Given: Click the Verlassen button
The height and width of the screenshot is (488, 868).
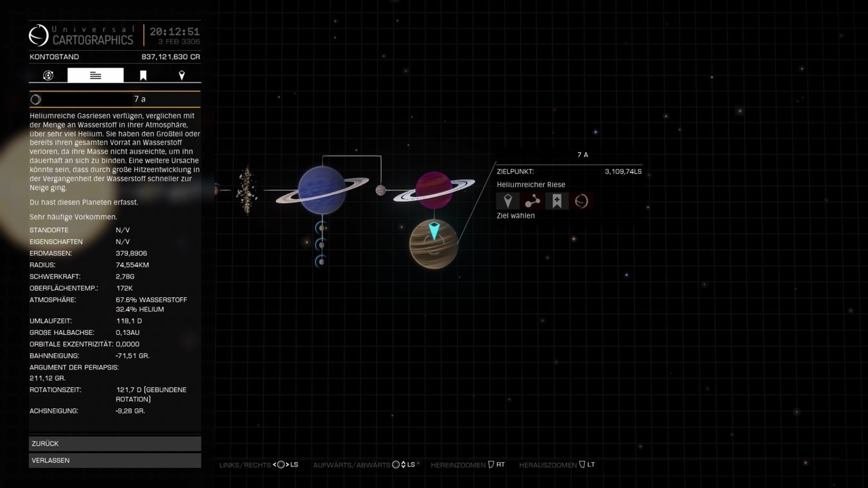Looking at the screenshot, I should click(x=115, y=460).
